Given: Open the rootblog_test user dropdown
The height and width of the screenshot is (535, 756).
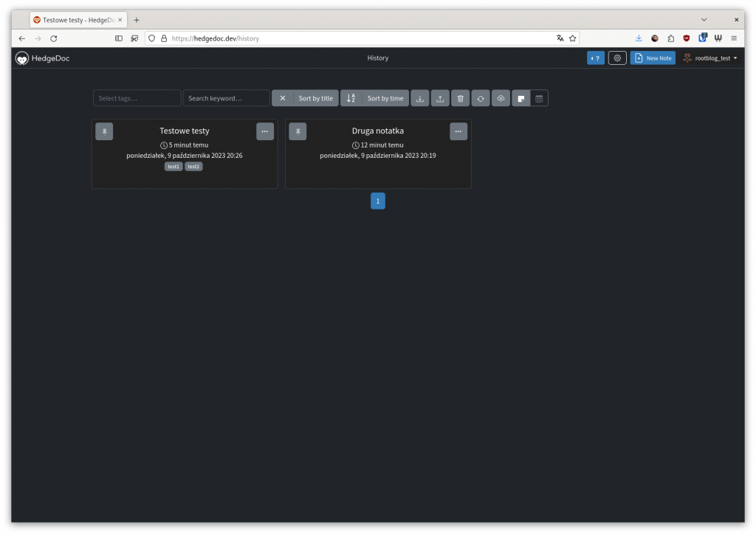Looking at the screenshot, I should click(x=710, y=58).
